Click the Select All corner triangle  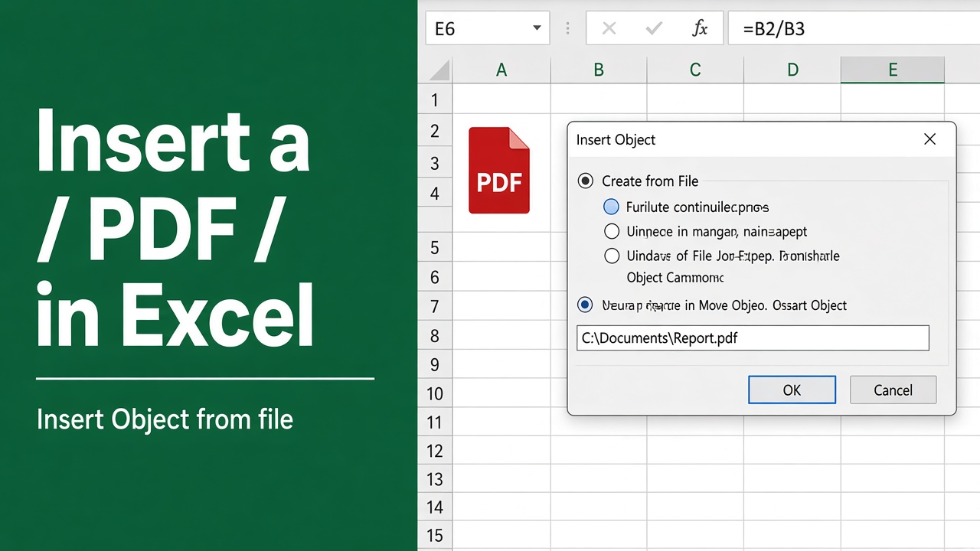(439, 70)
